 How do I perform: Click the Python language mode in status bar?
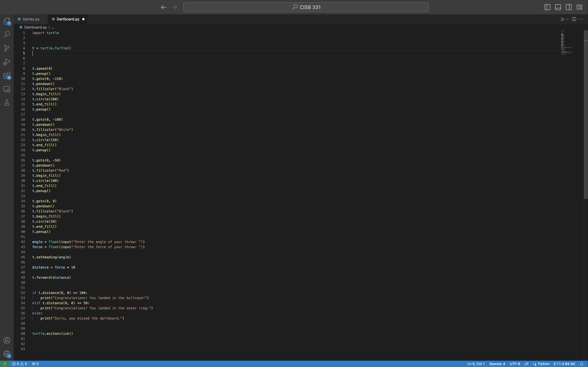click(x=543, y=364)
